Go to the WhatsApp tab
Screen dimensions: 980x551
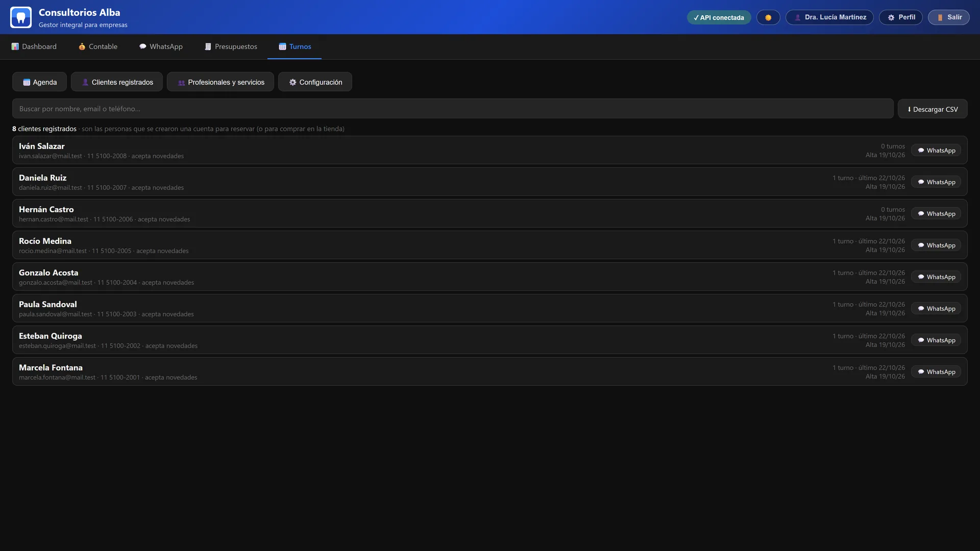[x=161, y=46]
